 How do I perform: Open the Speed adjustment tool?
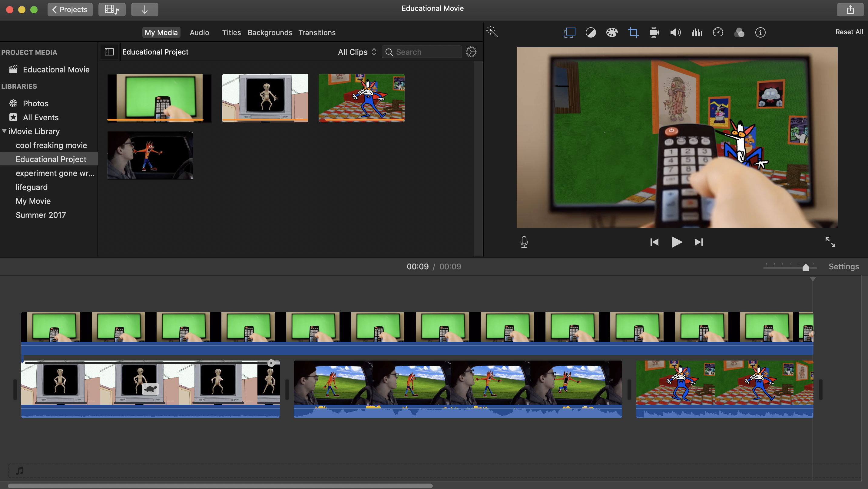pyautogui.click(x=718, y=32)
